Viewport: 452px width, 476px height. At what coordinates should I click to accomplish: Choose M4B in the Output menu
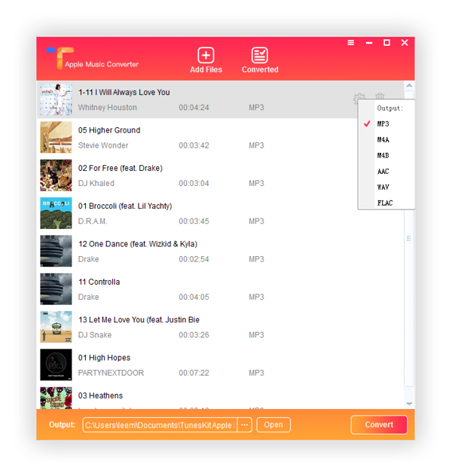tap(386, 155)
